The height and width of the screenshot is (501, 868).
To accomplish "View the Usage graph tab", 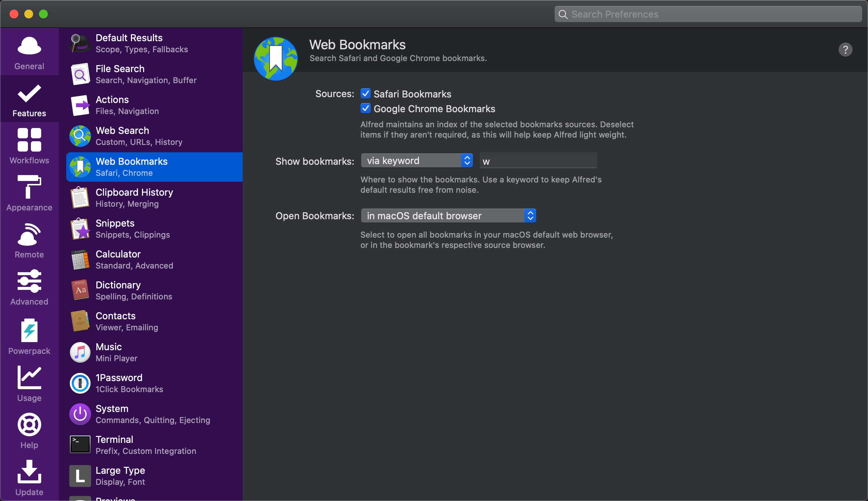I will click(x=29, y=384).
